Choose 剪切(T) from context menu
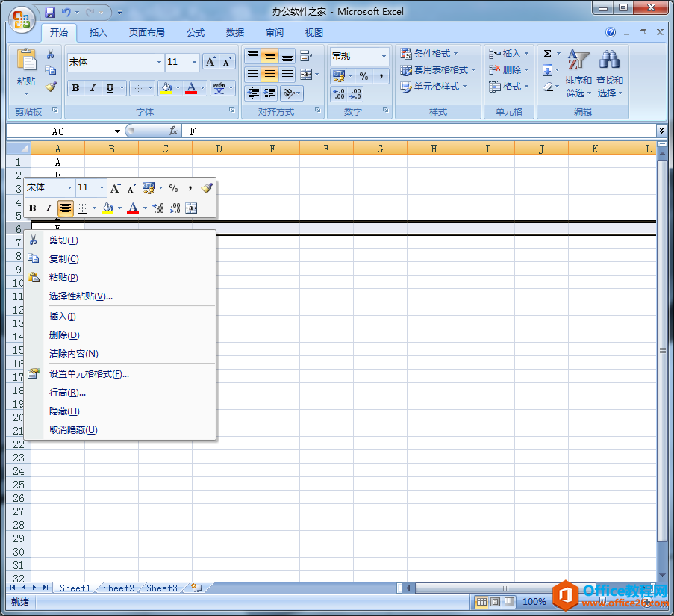674x616 pixels. click(x=120, y=240)
